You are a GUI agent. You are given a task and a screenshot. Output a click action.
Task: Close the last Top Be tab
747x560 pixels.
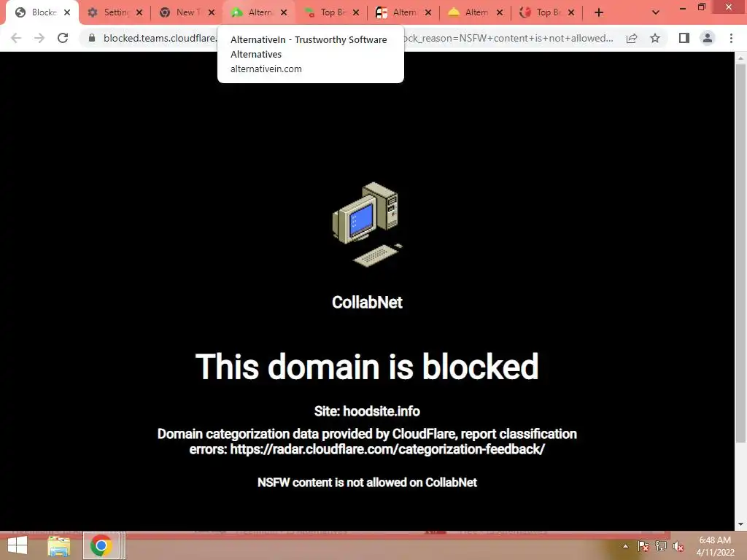coord(571,12)
